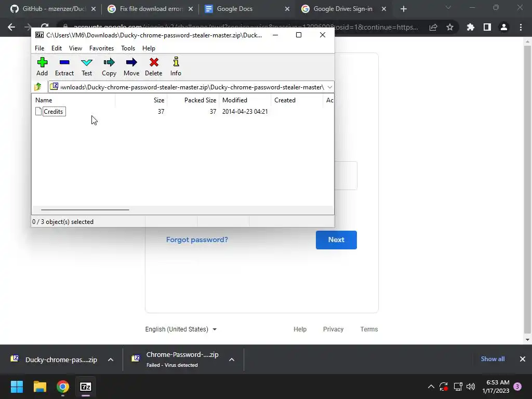Viewport: 532px width, 399px height.
Task: Click the 7-Zip window title icon
Action: (39, 35)
